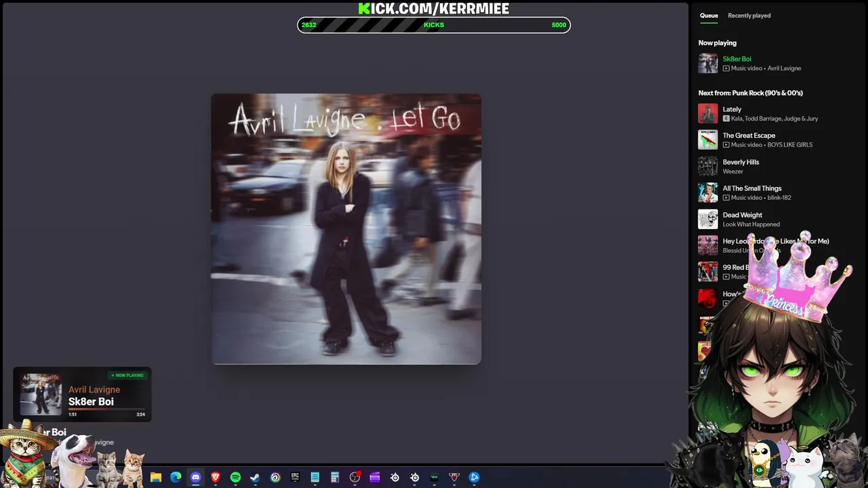Launch Microsoft Edge from the taskbar
This screenshot has width=868, height=488.
[x=176, y=477]
